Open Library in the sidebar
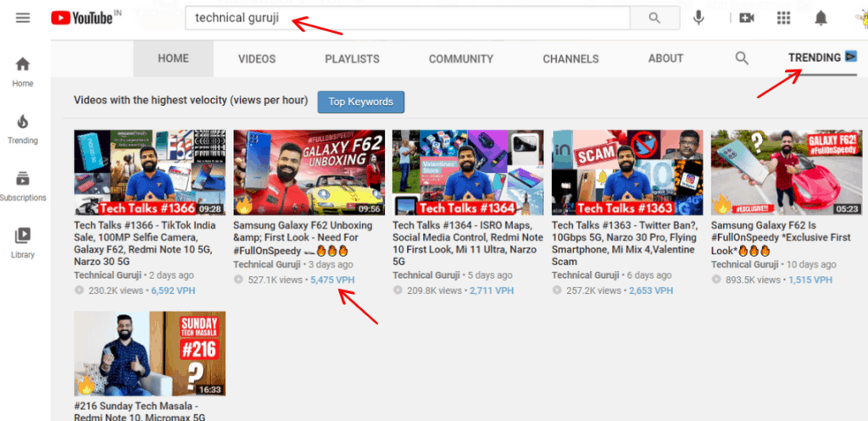The width and height of the screenshot is (868, 421). pyautogui.click(x=23, y=243)
